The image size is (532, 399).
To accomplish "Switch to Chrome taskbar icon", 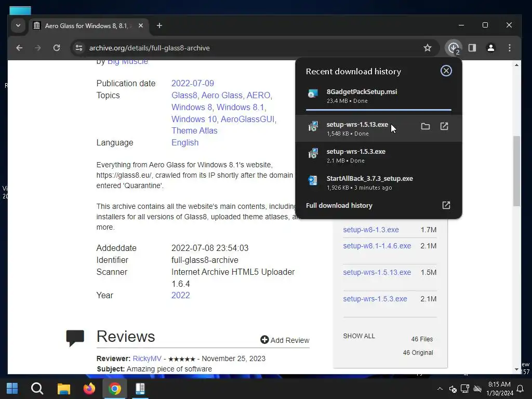I will (x=115, y=389).
